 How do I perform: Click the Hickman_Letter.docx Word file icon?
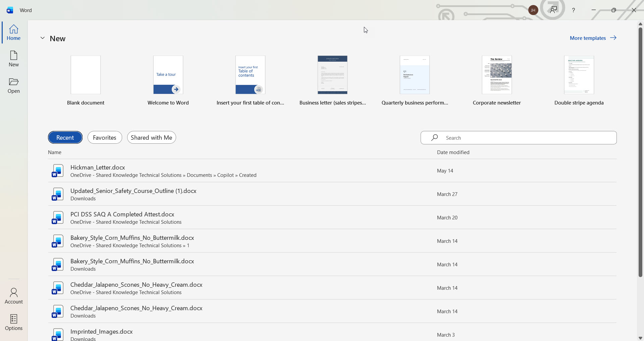(57, 171)
